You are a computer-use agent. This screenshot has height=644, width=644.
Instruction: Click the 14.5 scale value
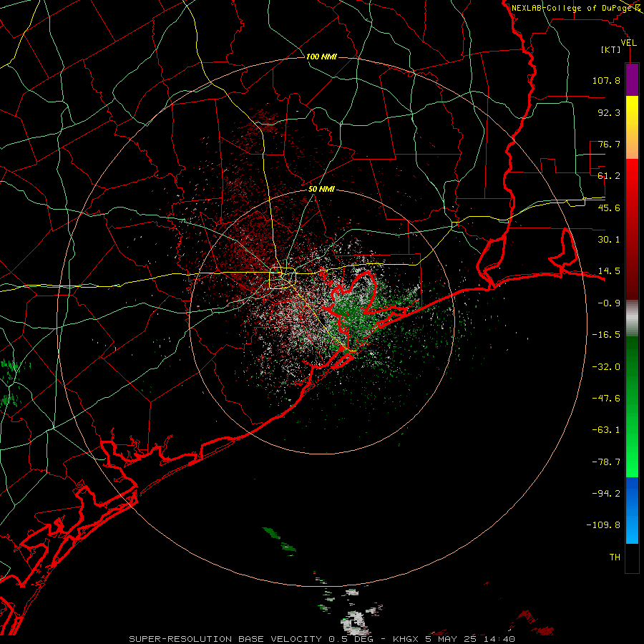click(609, 271)
